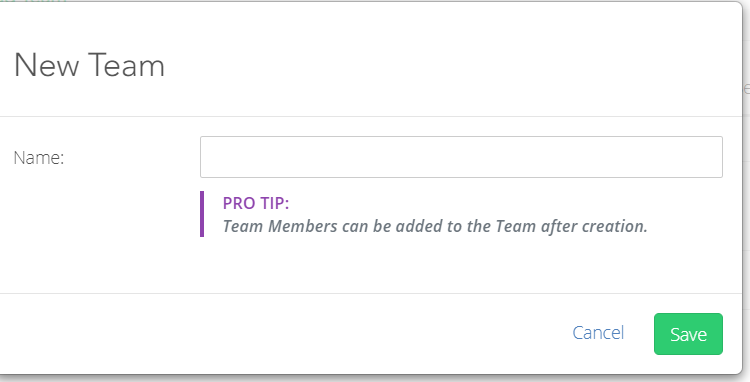The image size is (750, 382).
Task: Click the New Team dialog title
Action: click(x=89, y=65)
